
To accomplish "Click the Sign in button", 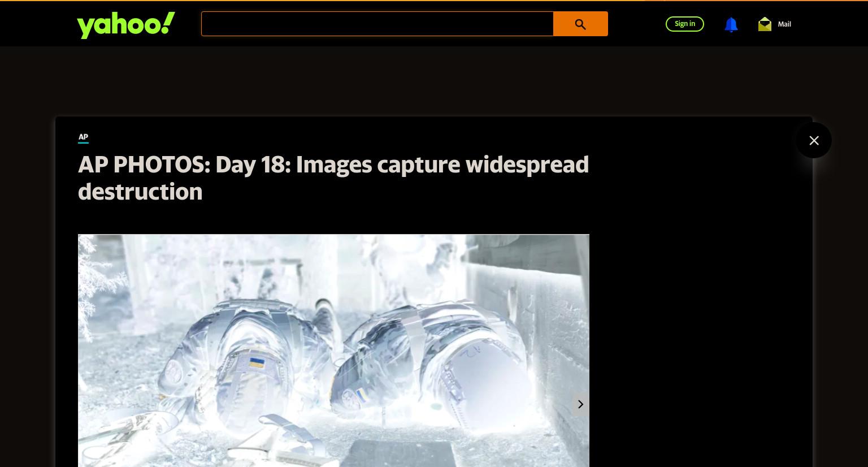I will 684,24.
